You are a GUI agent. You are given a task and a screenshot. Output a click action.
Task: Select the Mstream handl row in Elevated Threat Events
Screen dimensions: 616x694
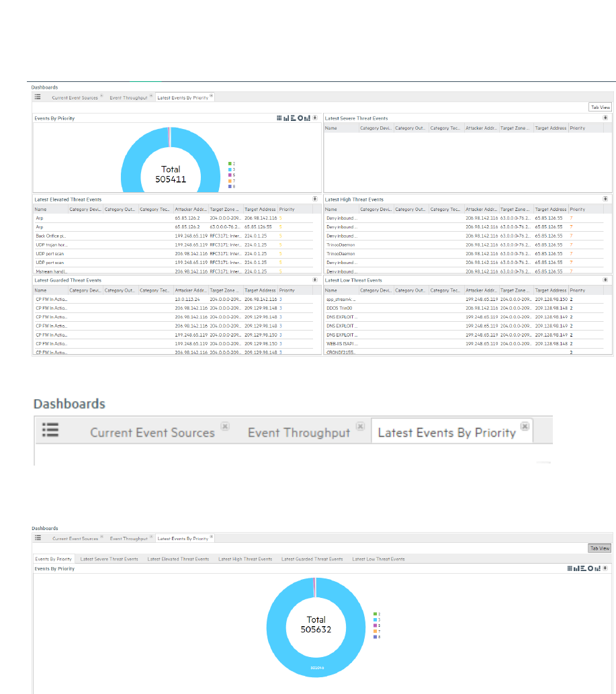pyautogui.click(x=173, y=271)
